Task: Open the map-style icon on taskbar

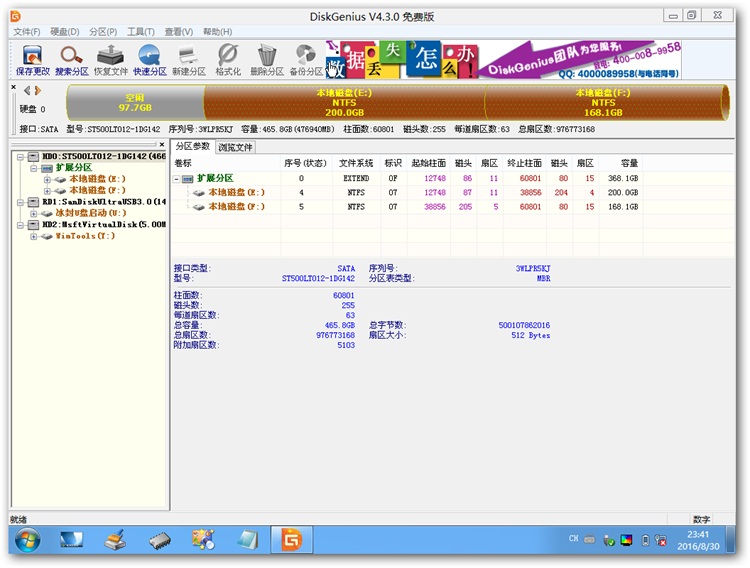Action: [x=203, y=540]
